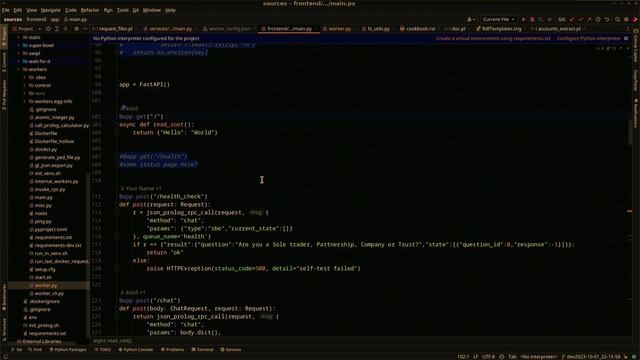Expand the wait-for-it folder
The height and width of the screenshot is (360, 640).
coord(18,61)
